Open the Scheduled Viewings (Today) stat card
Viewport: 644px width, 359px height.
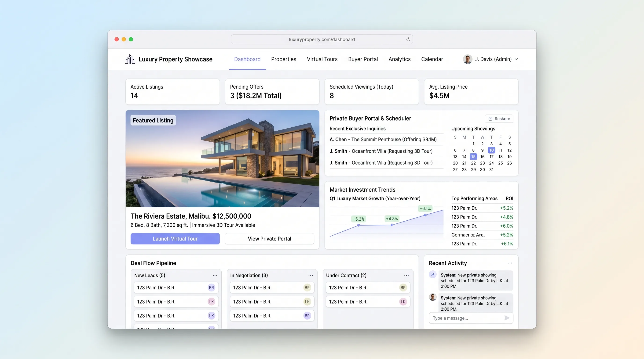click(x=372, y=92)
